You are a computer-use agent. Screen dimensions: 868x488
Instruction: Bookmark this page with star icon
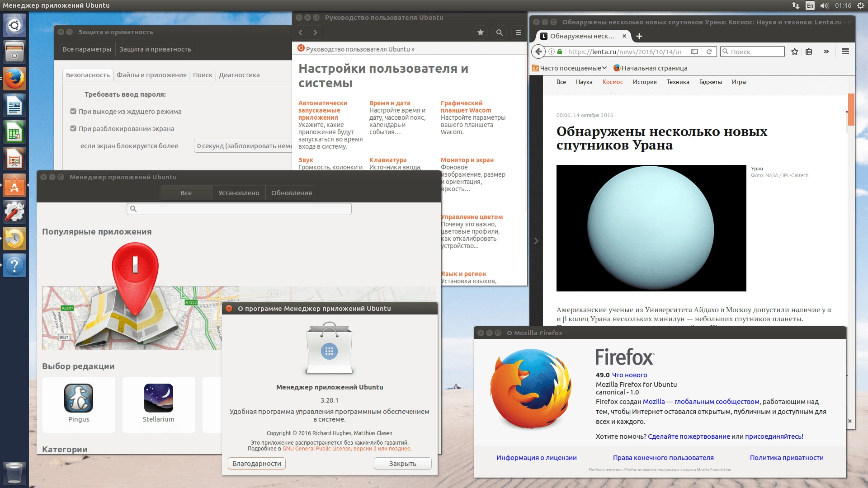[x=795, y=52]
